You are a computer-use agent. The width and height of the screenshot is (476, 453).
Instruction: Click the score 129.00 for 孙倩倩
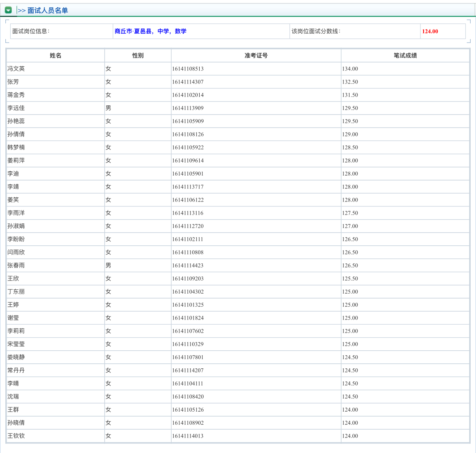350,135
